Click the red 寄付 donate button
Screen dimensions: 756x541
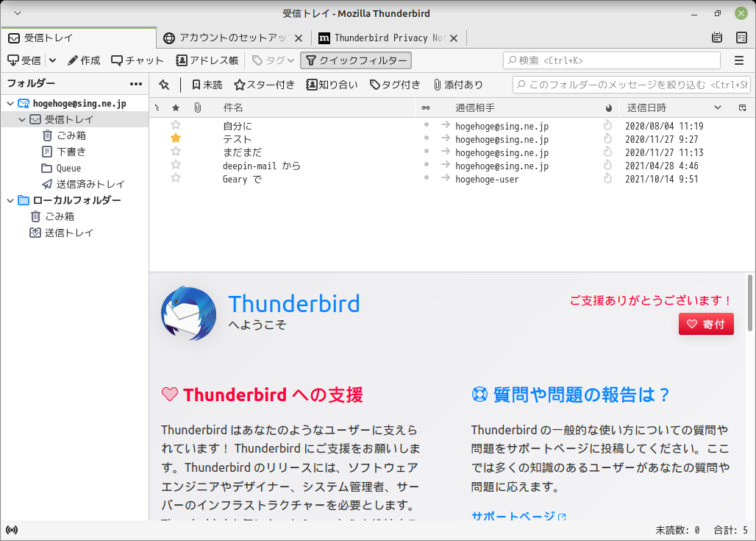(706, 324)
